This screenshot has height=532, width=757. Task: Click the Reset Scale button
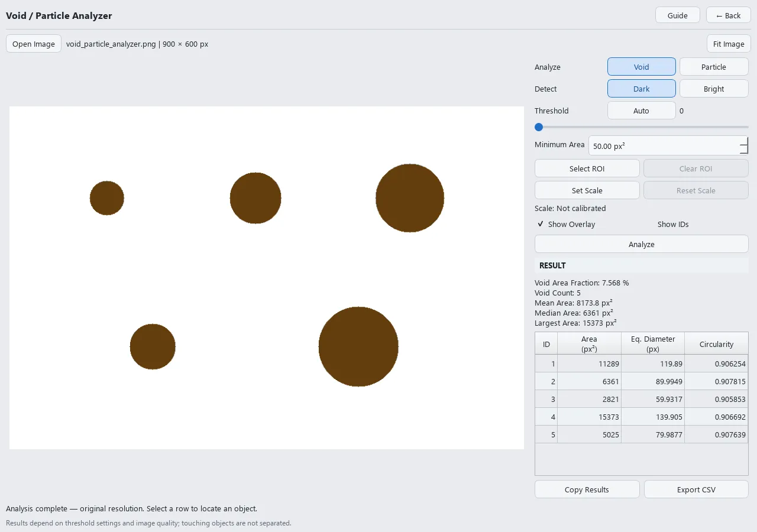tap(696, 190)
